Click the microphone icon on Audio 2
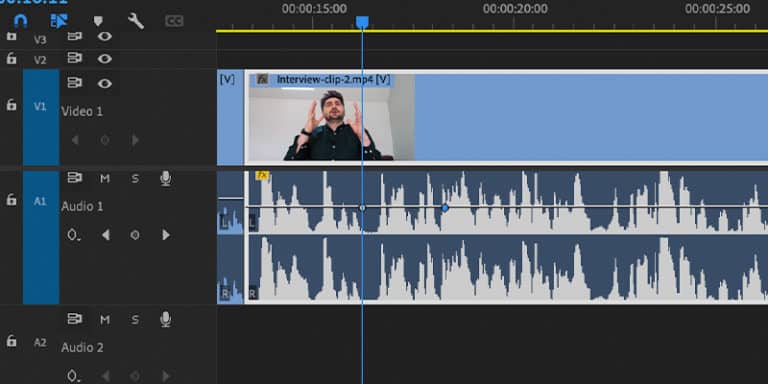 [x=166, y=319]
